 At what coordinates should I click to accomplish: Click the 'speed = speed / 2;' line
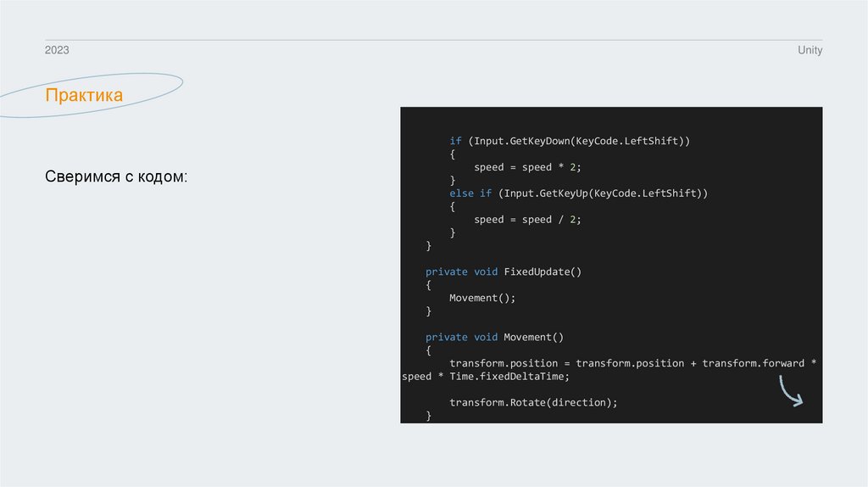coord(527,220)
